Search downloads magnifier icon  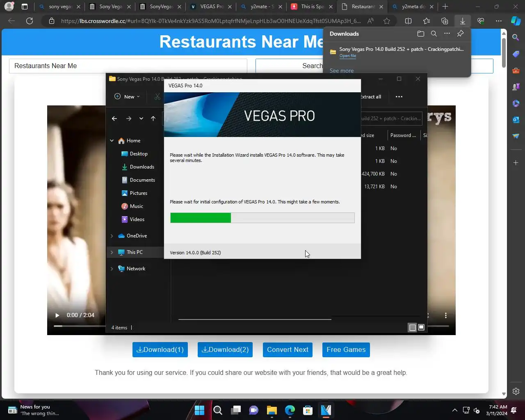click(x=434, y=34)
